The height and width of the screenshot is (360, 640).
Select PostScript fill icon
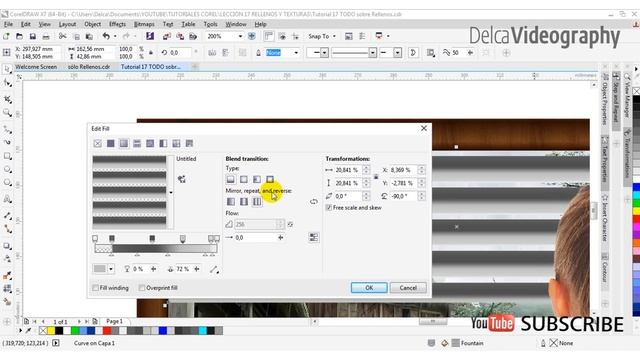pos(189,143)
